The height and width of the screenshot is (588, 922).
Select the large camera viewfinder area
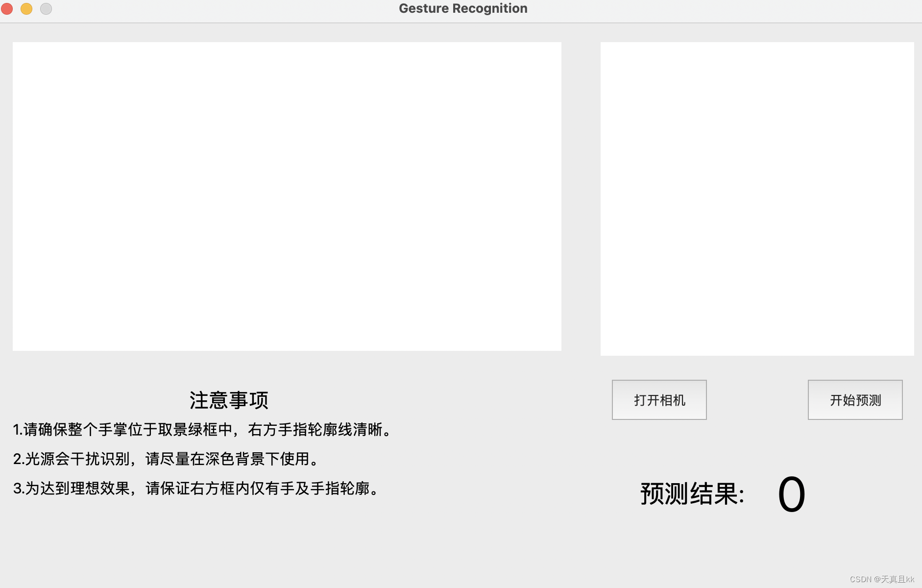click(287, 196)
